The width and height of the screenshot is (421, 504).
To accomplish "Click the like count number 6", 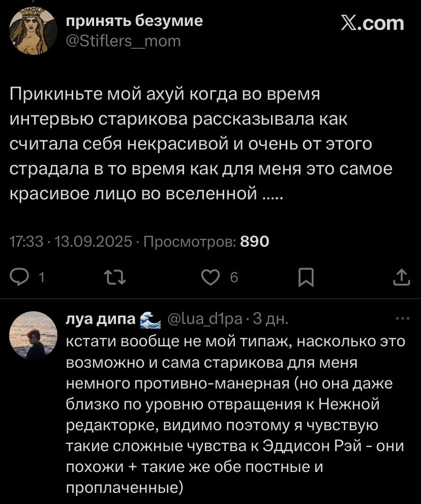I will (234, 278).
